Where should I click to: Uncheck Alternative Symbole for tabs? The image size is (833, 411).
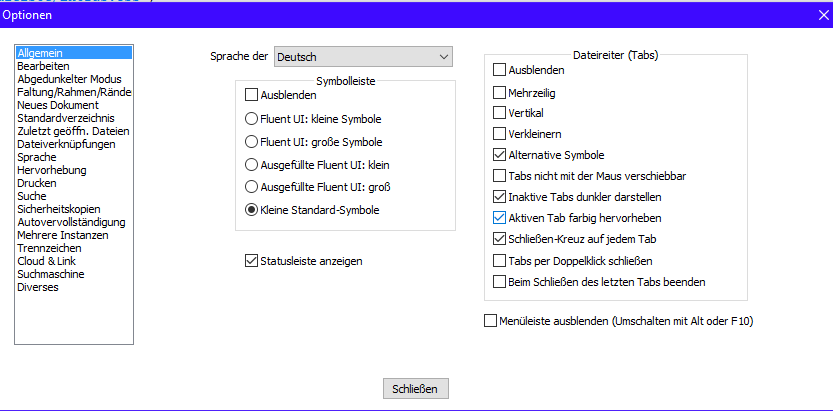pyautogui.click(x=500, y=155)
